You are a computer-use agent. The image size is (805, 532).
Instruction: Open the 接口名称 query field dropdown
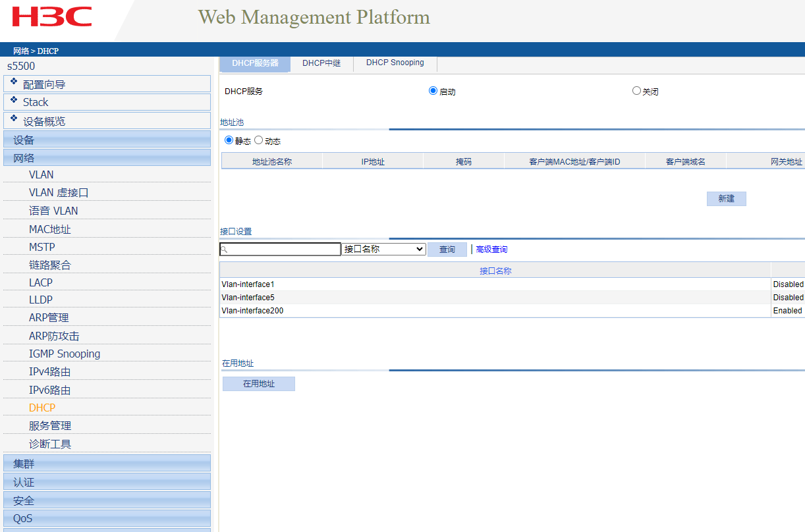(383, 250)
